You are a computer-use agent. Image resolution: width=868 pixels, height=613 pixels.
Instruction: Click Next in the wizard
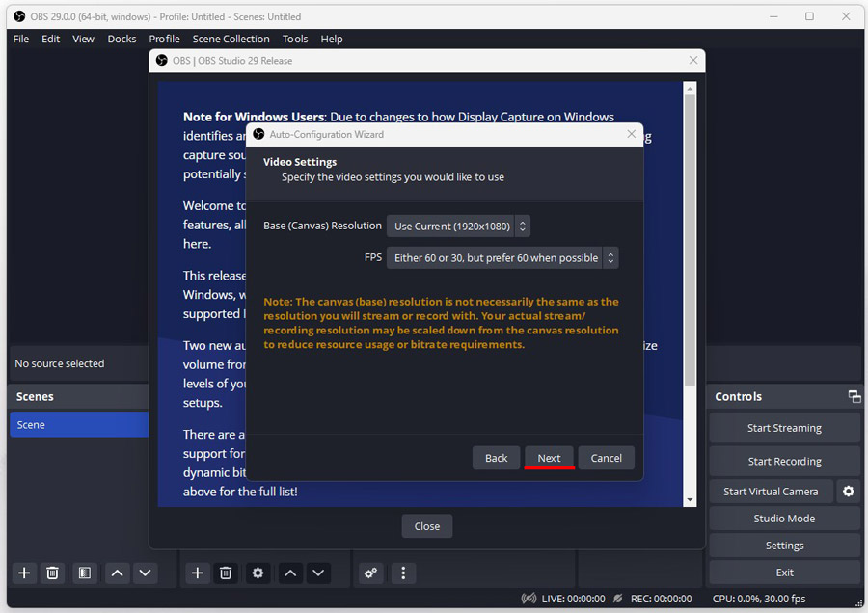coord(549,458)
